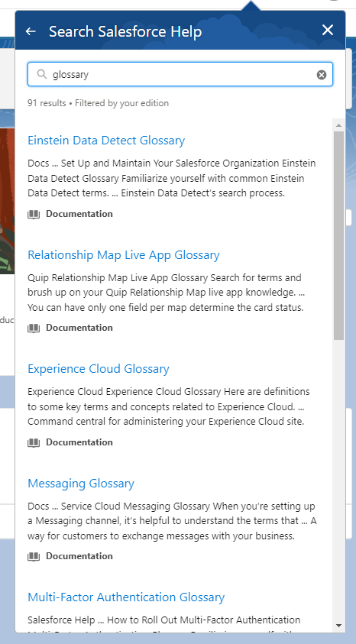Close the Search Salesforce Help panel
Screen dimensions: 356x644
(x=327, y=30)
